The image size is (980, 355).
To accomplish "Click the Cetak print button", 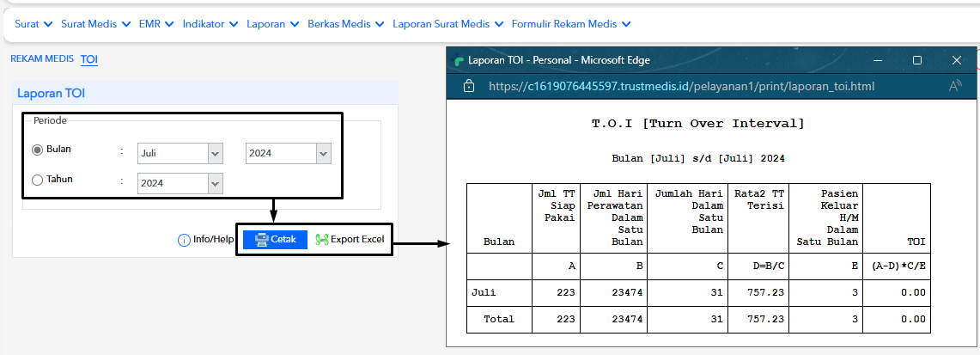I will 275,239.
